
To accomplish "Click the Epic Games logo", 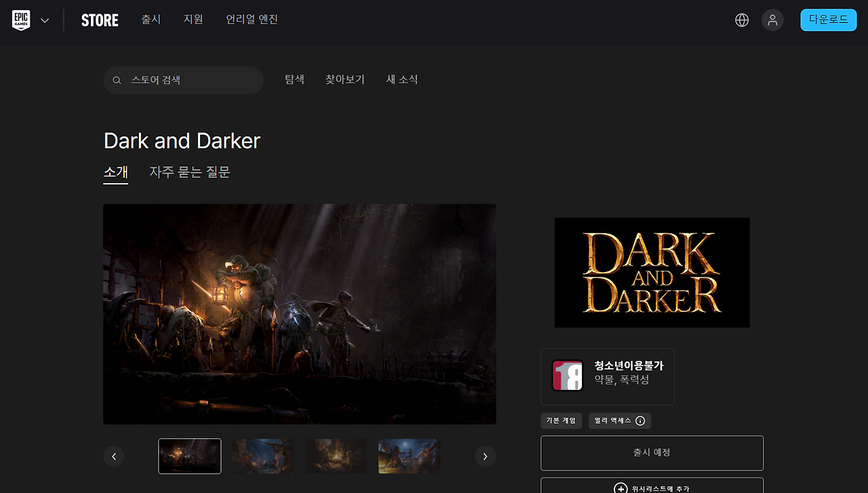I will (x=21, y=20).
